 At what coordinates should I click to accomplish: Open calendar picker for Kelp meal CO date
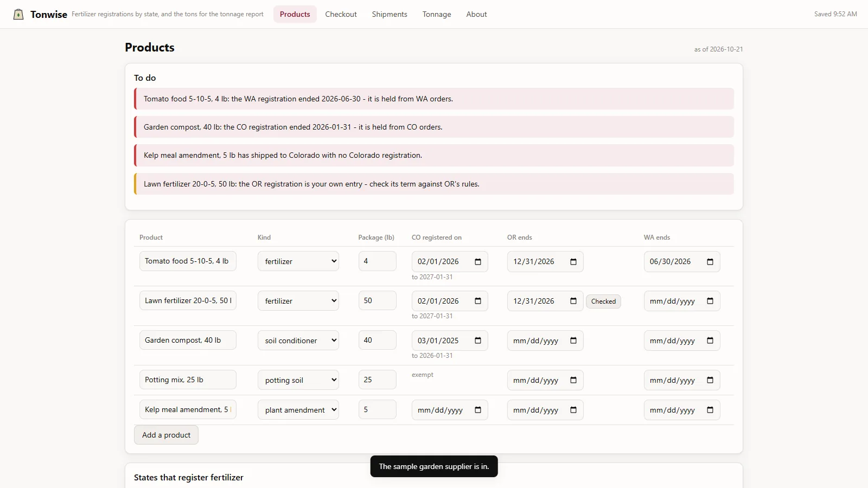tap(478, 410)
